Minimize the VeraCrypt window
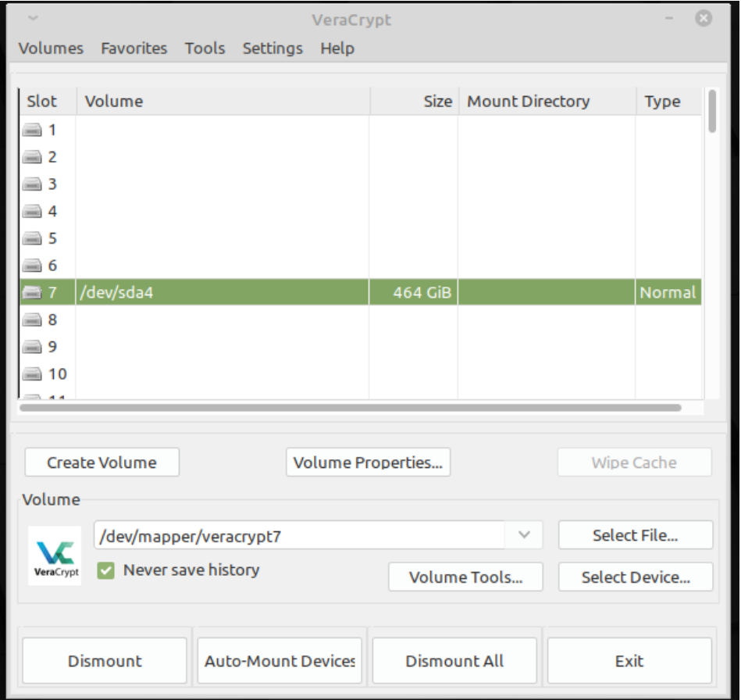 pyautogui.click(x=669, y=19)
